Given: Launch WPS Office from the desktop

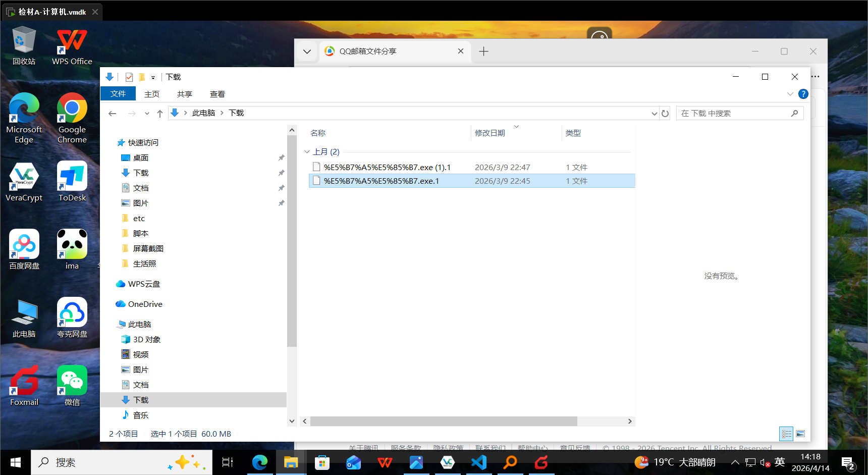Looking at the screenshot, I should 72,45.
